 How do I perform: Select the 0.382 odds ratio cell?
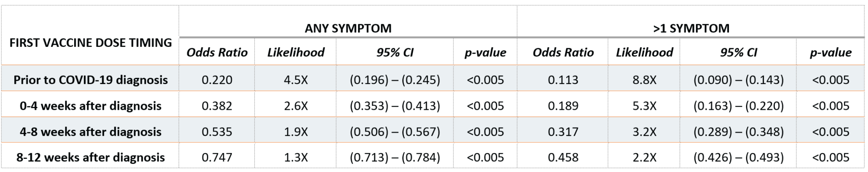pyautogui.click(x=217, y=106)
